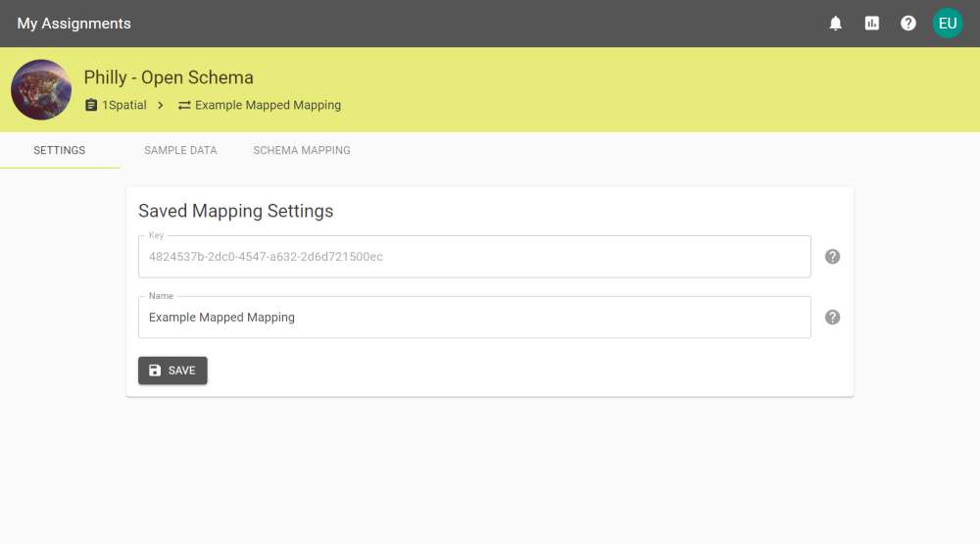
Task: Click the floppy disk icon on the Save button
Action: 155,371
